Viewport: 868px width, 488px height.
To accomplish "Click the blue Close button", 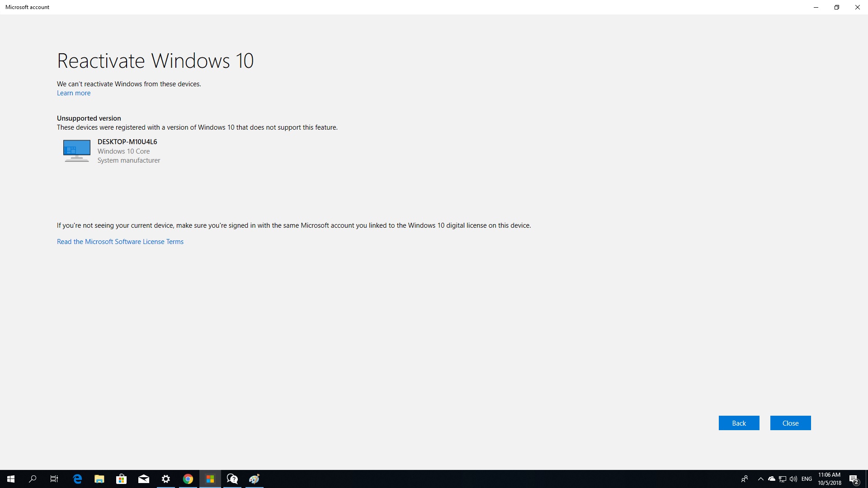I will (791, 423).
